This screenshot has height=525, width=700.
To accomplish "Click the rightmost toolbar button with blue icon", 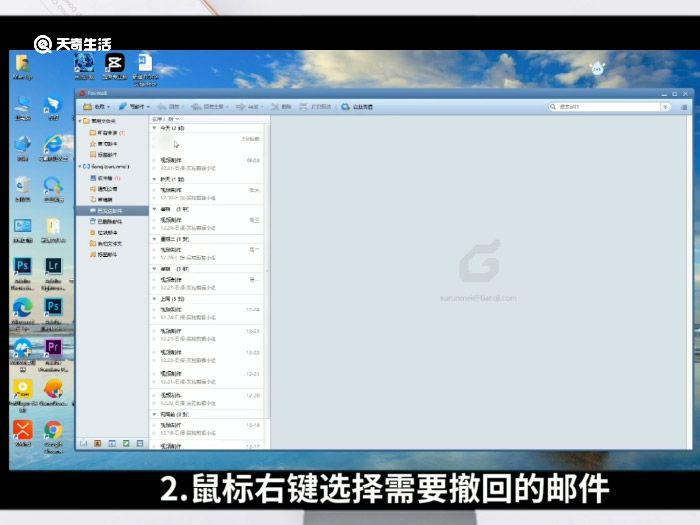I will [x=357, y=107].
